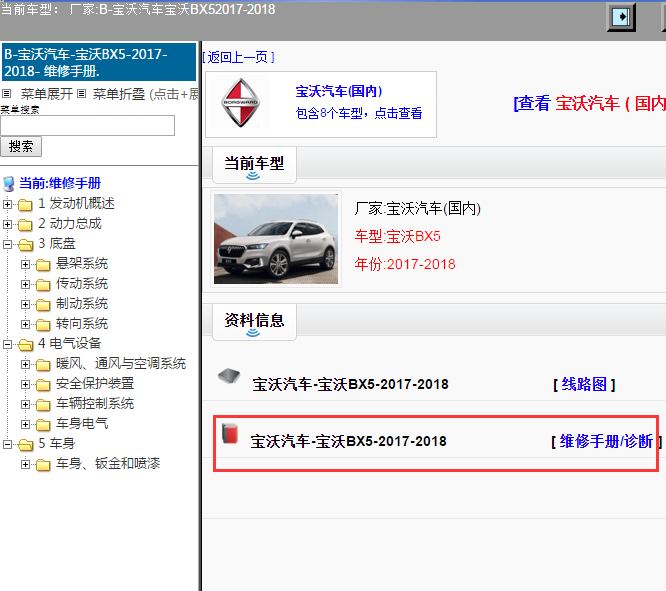Click 包含8个车型，点击查看 link
Image resolution: width=666 pixels, height=591 pixels.
pos(359,113)
